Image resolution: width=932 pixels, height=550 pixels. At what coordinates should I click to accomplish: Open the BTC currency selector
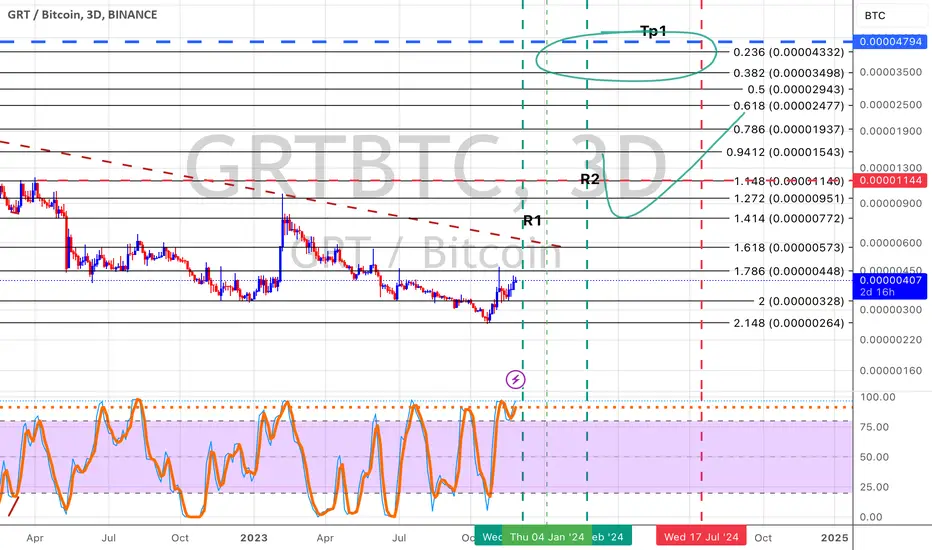tap(890, 15)
